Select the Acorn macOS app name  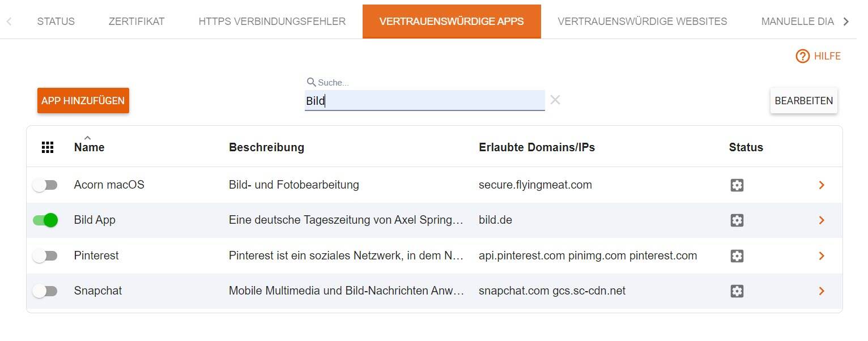(x=109, y=185)
